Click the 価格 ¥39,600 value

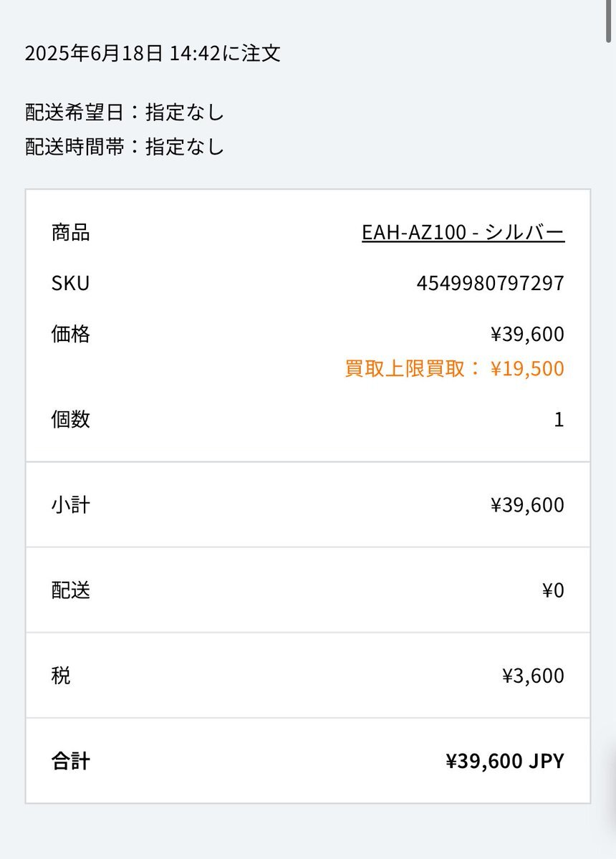pos(527,334)
